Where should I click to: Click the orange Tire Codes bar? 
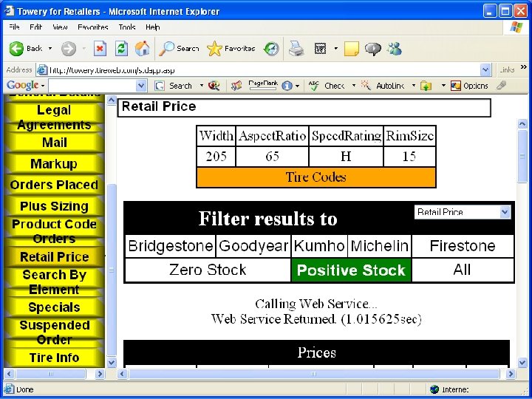pos(316,177)
